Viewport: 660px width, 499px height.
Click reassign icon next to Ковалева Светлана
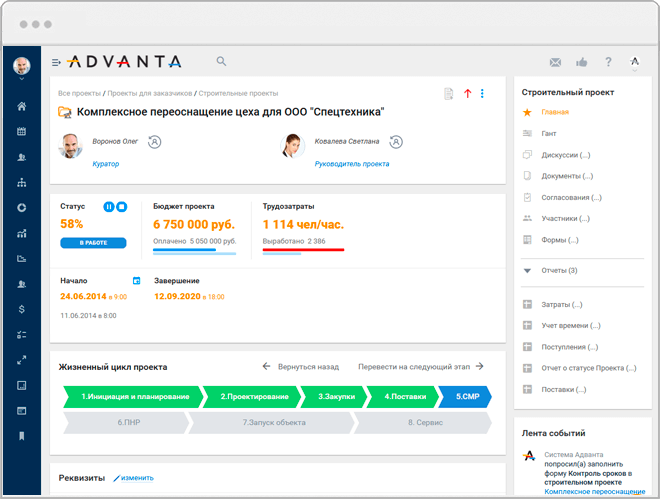click(396, 142)
